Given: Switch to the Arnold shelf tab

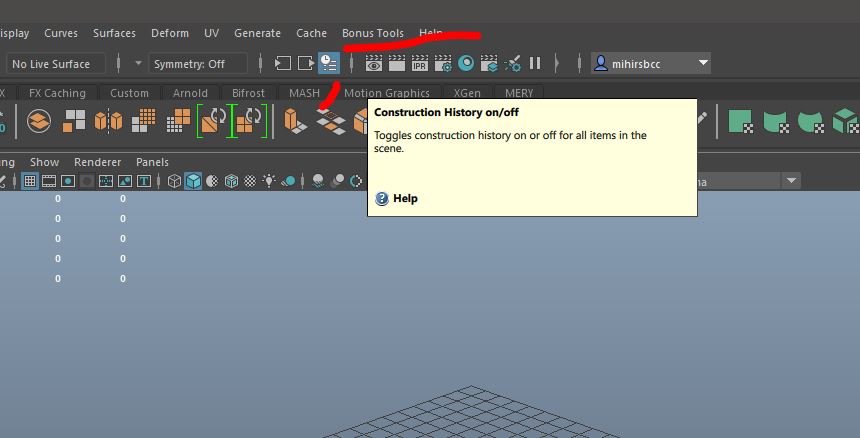Looking at the screenshot, I should point(190,93).
